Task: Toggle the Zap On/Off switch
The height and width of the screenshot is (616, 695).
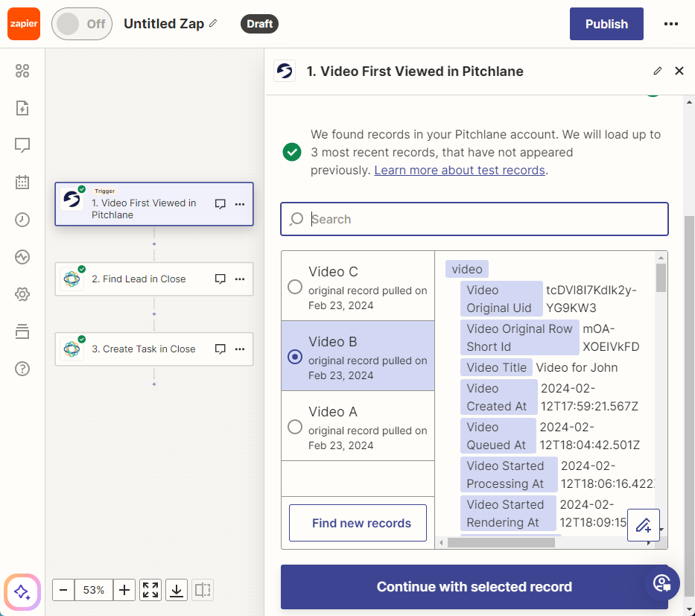Action: (x=81, y=24)
